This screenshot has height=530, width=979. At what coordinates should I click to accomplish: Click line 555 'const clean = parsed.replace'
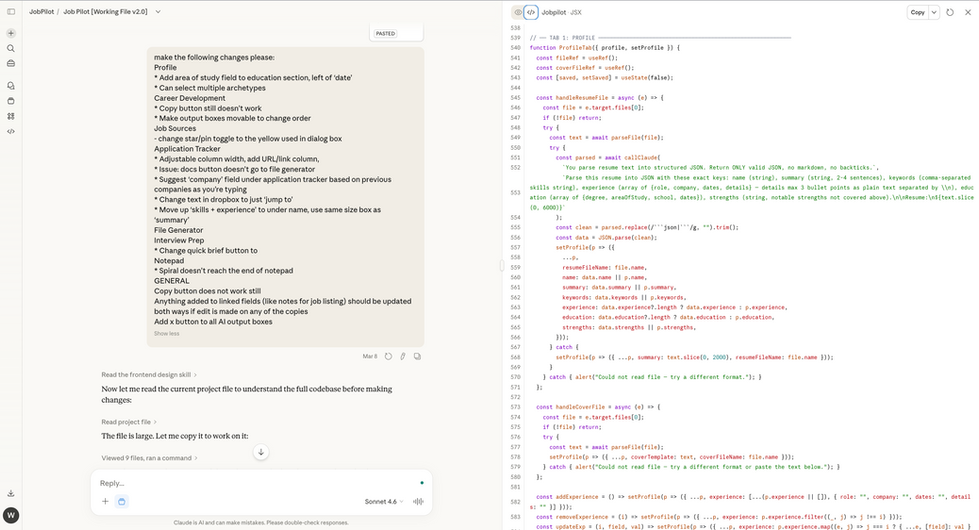[x=647, y=227]
